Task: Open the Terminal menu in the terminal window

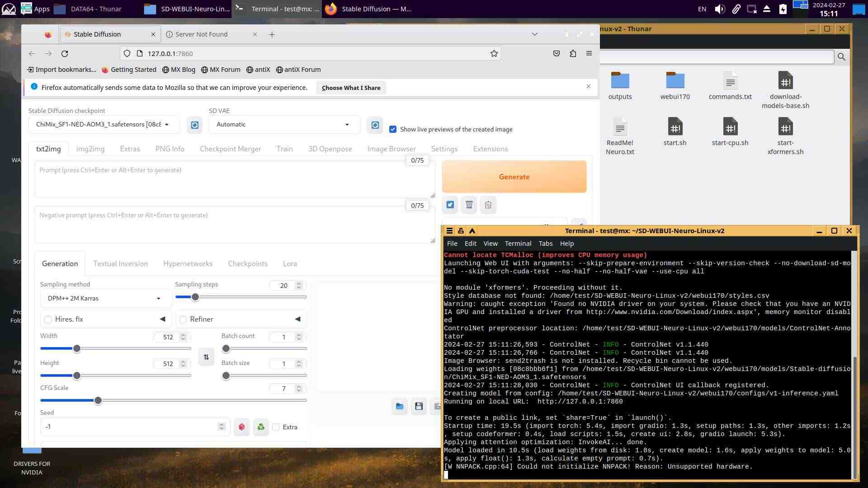Action: coord(518,243)
